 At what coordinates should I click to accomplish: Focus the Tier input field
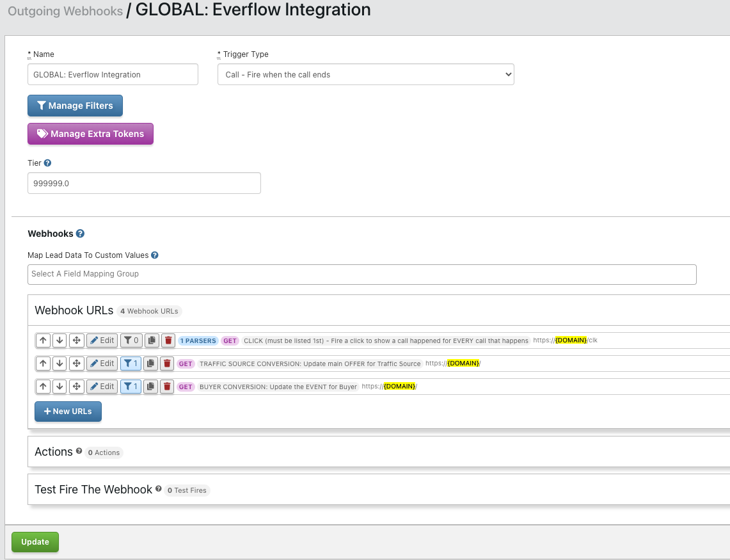point(145,183)
